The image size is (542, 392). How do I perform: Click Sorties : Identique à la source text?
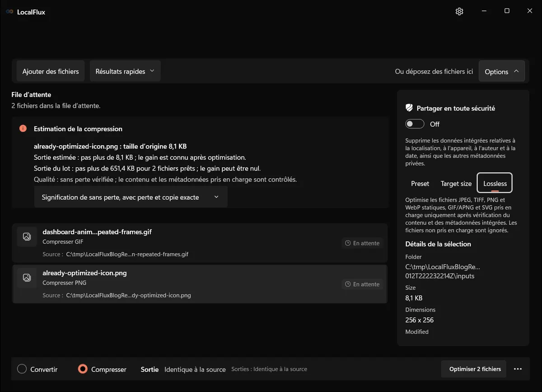(269, 369)
